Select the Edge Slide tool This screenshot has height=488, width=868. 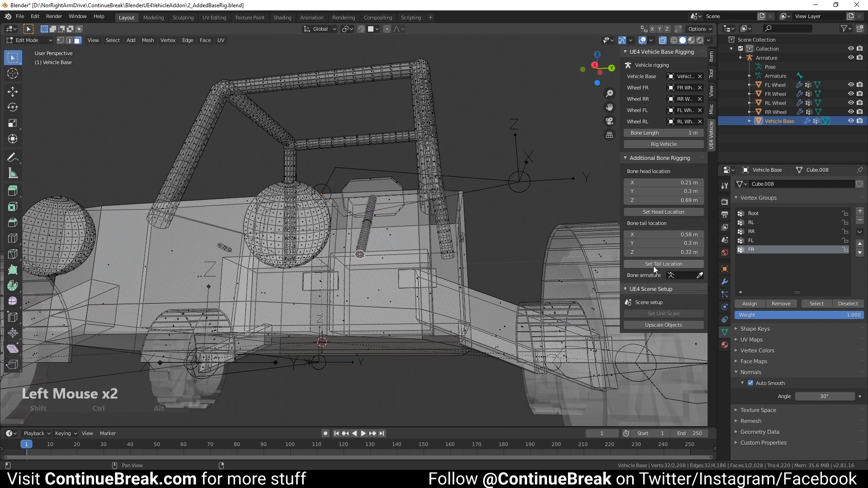coord(13,317)
